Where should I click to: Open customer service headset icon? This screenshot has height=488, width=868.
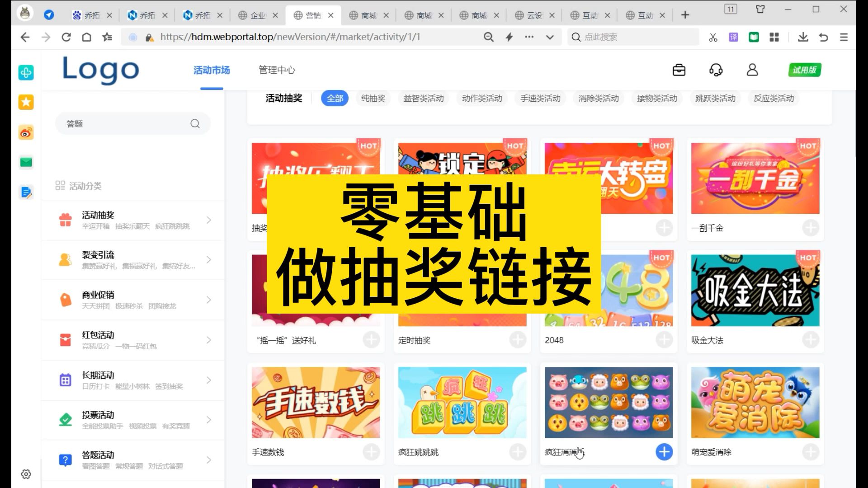[x=716, y=70]
